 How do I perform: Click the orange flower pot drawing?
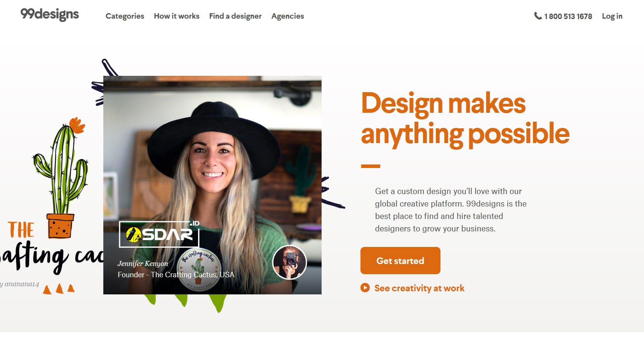coord(60,226)
